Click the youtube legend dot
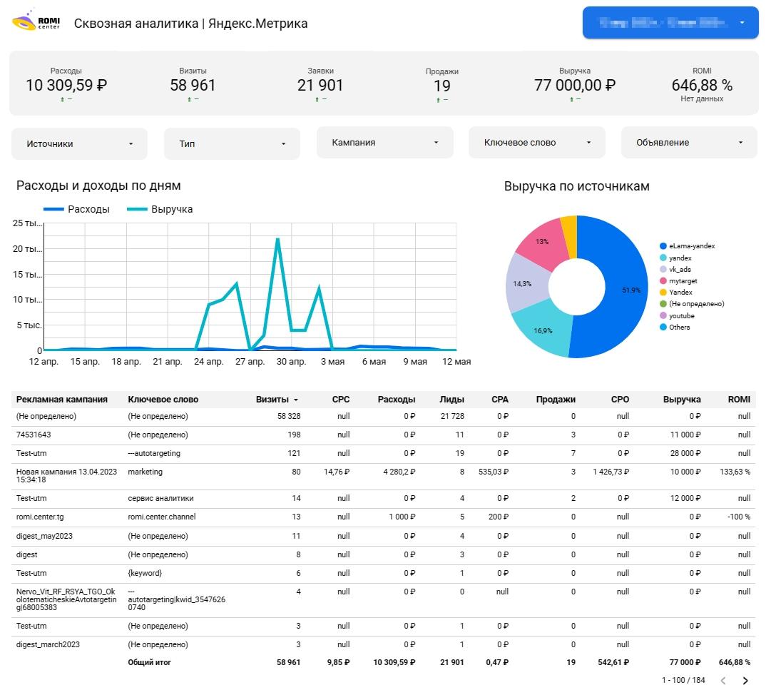This screenshot has height=700, width=766. click(x=663, y=315)
